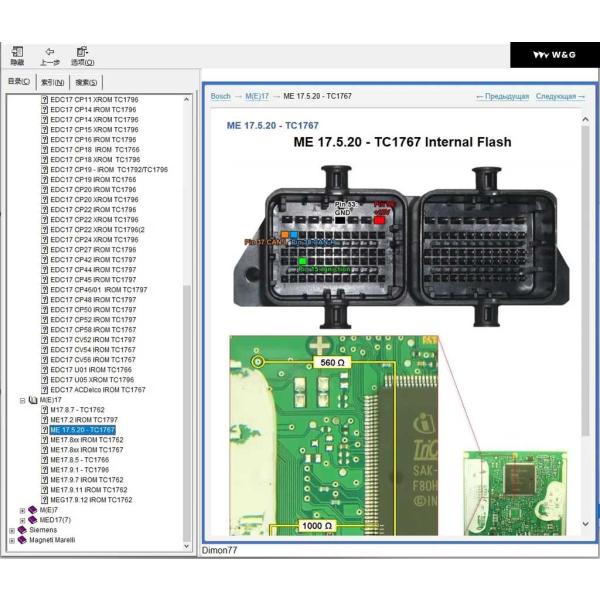Select ME17.2 IROM TC1797 topic

(x=84, y=420)
